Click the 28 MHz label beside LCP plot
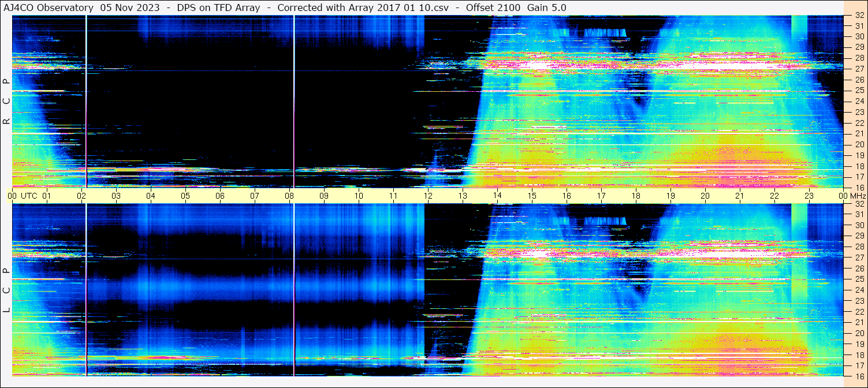 pyautogui.click(x=859, y=247)
